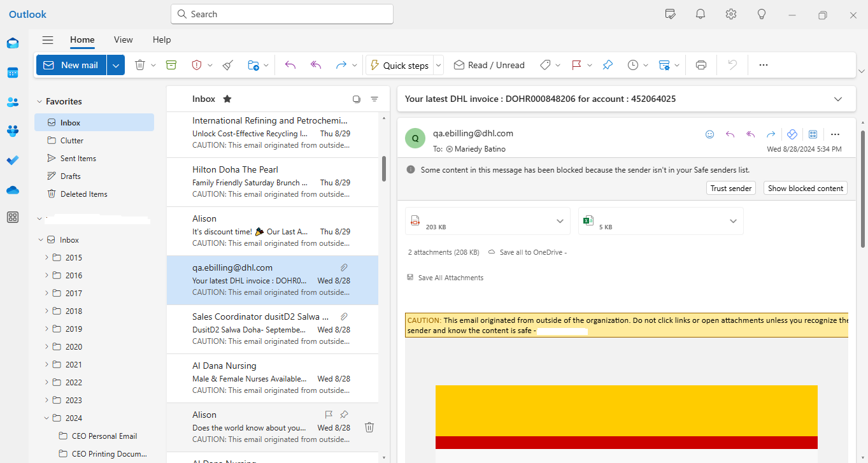Click the message list scrollbar thumb

coord(384,169)
